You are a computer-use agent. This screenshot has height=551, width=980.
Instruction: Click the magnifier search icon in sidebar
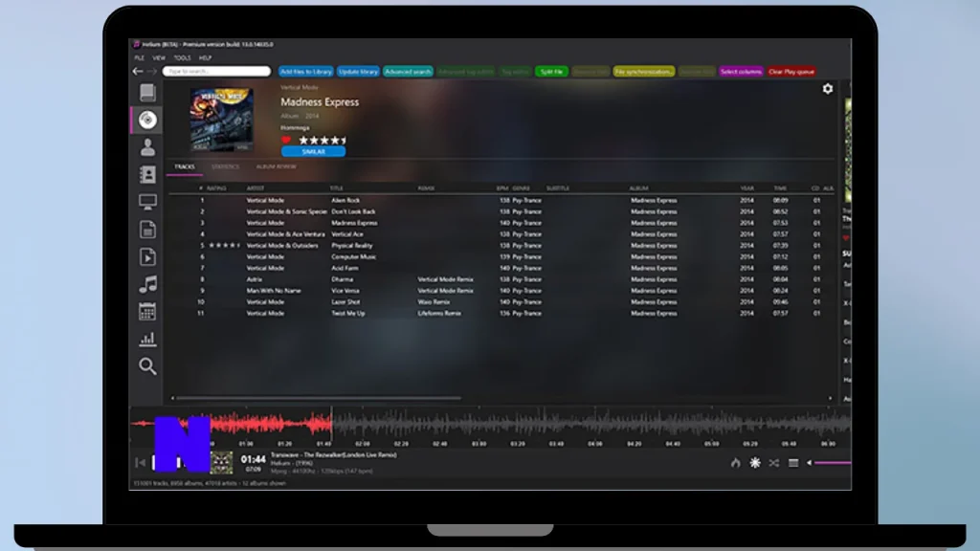(147, 366)
